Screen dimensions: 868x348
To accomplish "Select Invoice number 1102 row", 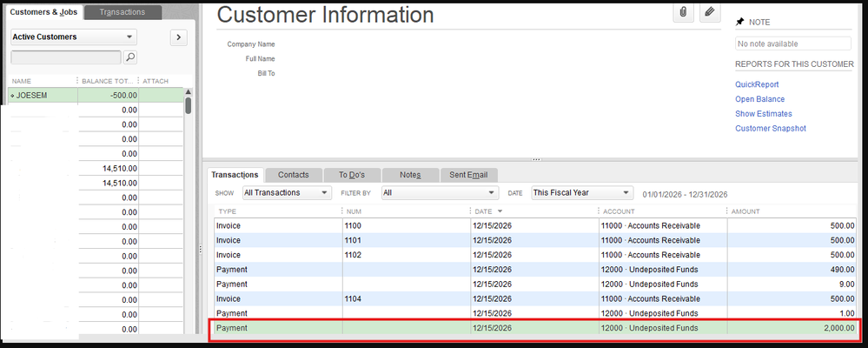I will 536,255.
